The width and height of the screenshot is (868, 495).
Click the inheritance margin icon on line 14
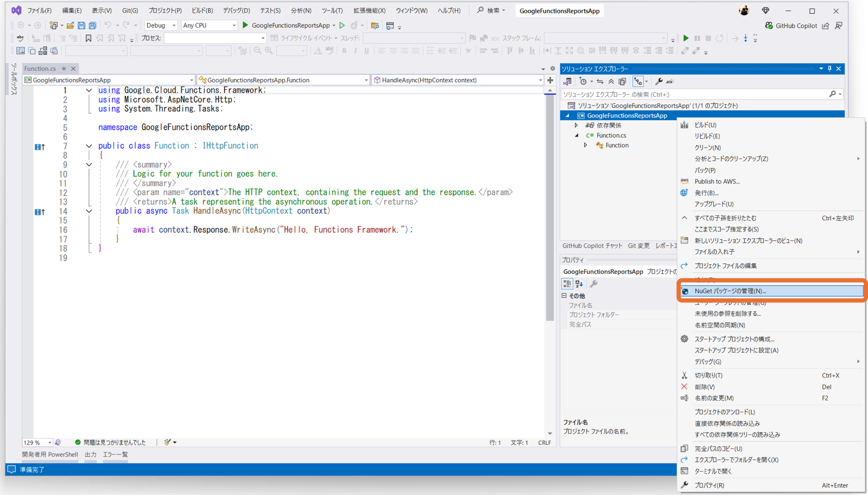tap(40, 212)
